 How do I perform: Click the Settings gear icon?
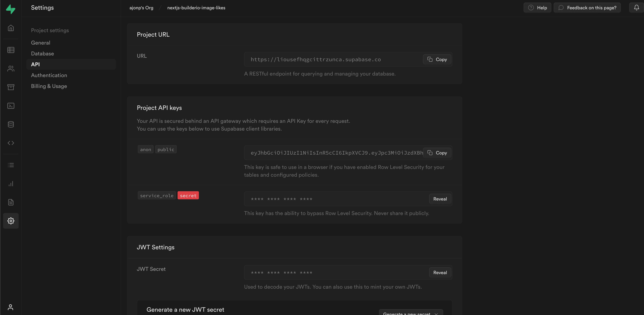11,221
